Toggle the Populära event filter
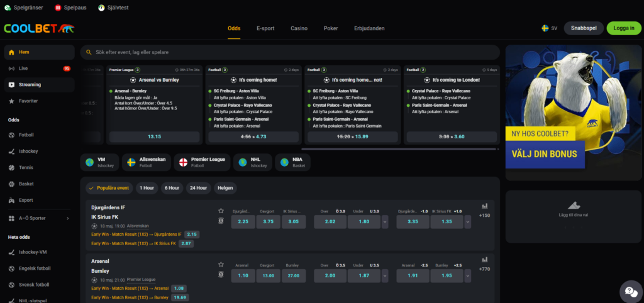Screen dimensions: 644x303 click(x=109, y=188)
